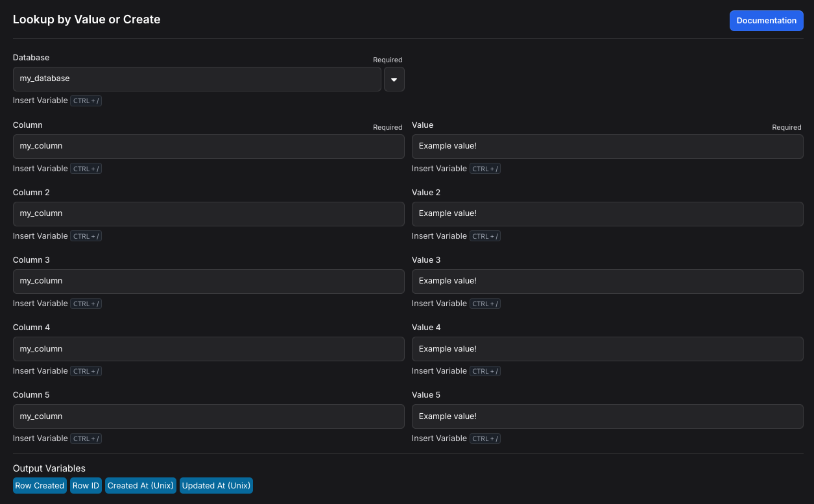The width and height of the screenshot is (814, 504).
Task: Click the Database input field
Action: click(x=197, y=79)
